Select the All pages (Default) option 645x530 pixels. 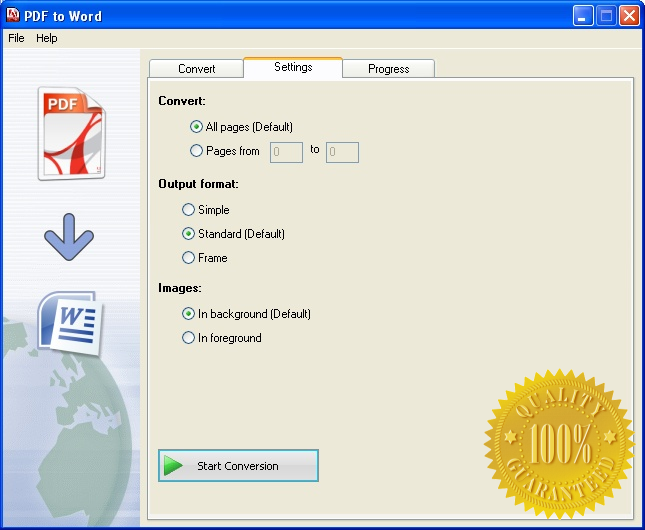tap(196, 127)
